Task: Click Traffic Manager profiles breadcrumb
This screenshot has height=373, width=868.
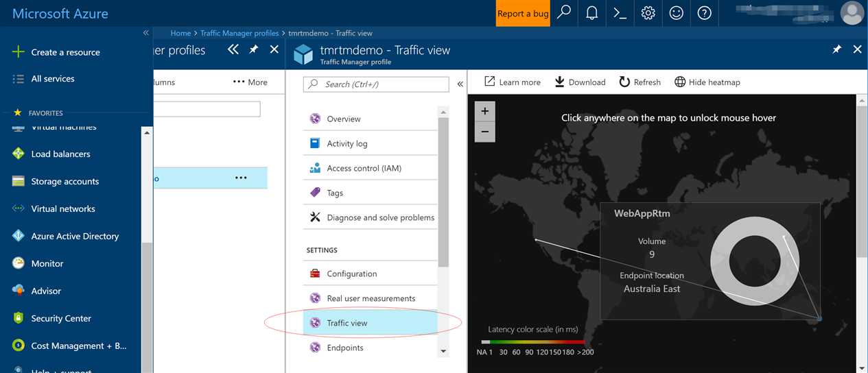Action: click(239, 33)
